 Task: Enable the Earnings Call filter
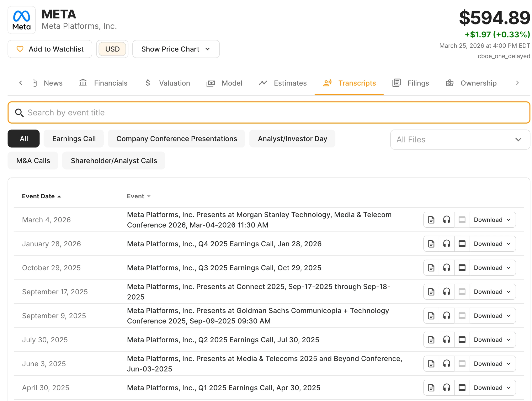pos(74,139)
